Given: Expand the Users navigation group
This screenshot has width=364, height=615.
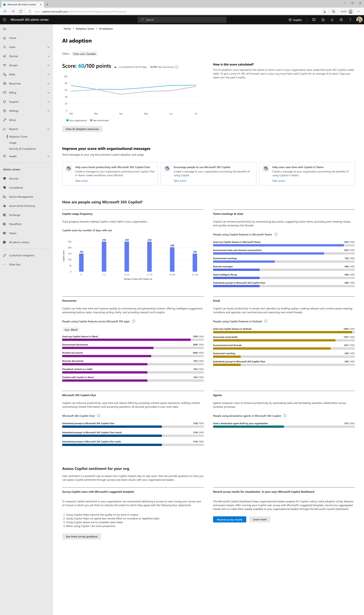Looking at the screenshot, I should click(48, 47).
